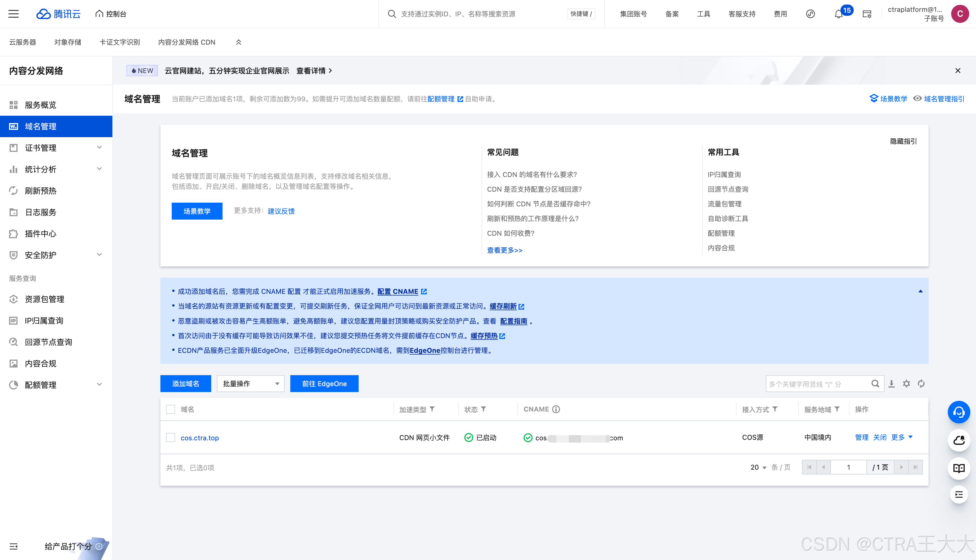Check the cos.ctra.top row checkbox
The width and height of the screenshot is (976, 560).
pyautogui.click(x=170, y=438)
